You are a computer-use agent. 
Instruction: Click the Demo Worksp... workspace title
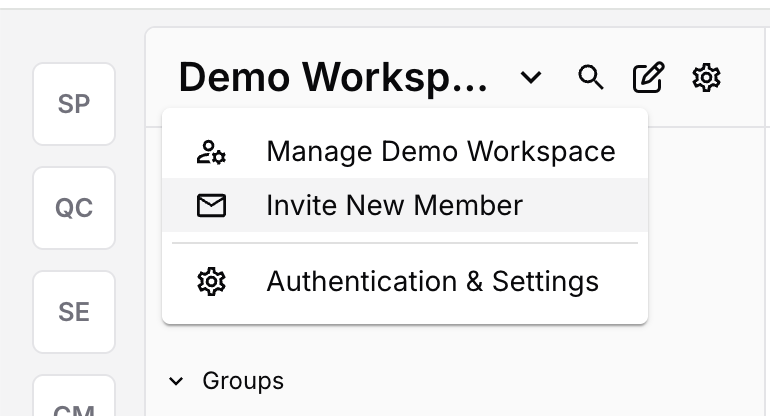tap(333, 77)
